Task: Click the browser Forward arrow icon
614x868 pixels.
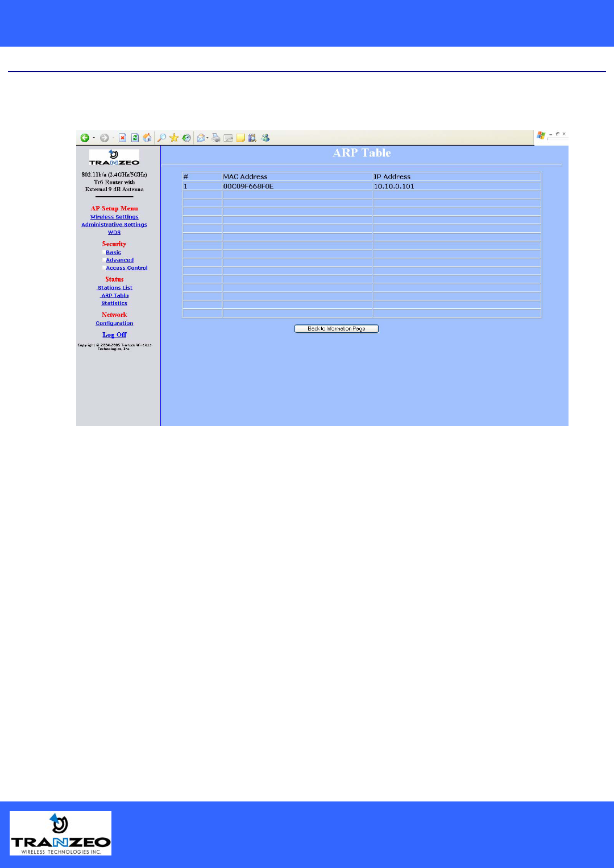Action: [x=104, y=138]
